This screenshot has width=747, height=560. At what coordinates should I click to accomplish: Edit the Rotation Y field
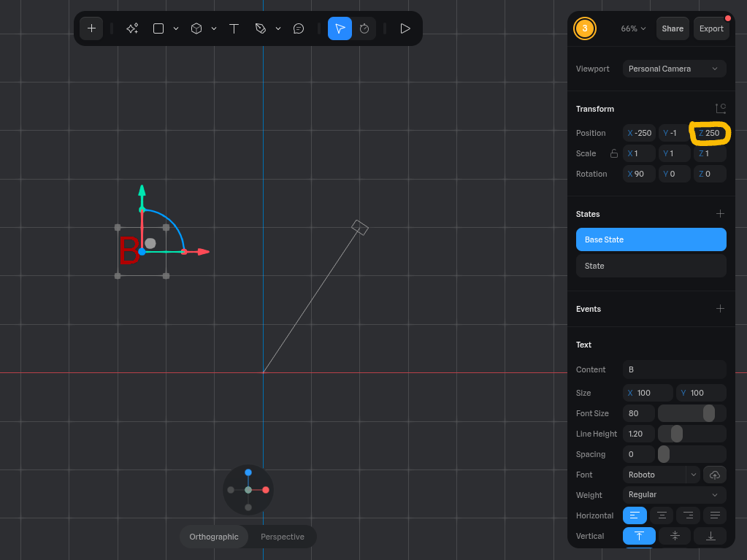(x=674, y=174)
